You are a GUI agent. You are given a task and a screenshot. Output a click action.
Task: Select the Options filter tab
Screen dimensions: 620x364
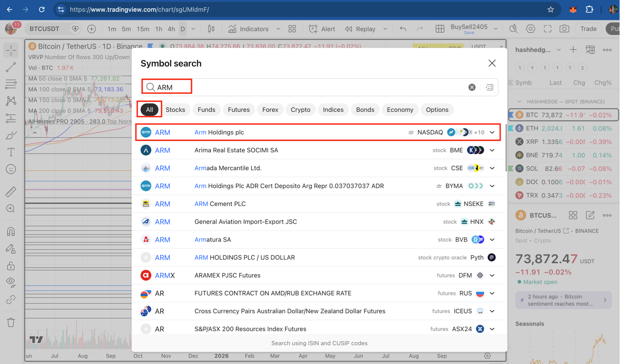[437, 110]
